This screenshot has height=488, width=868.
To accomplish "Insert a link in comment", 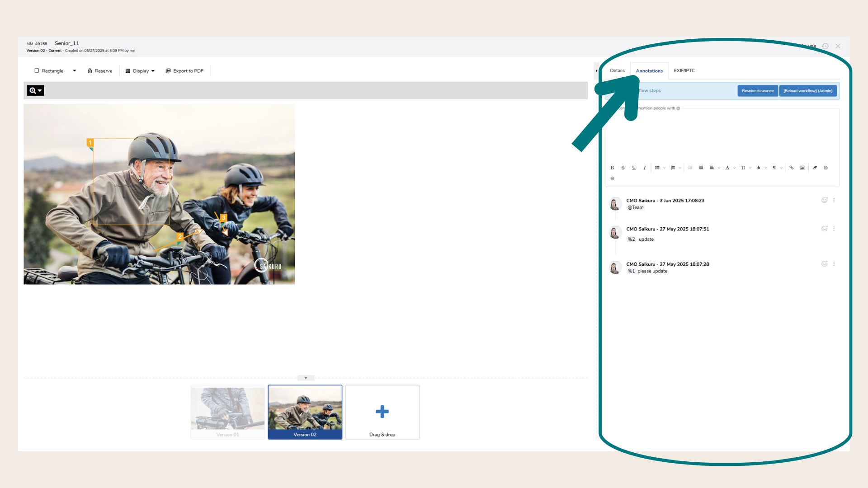I will [791, 168].
